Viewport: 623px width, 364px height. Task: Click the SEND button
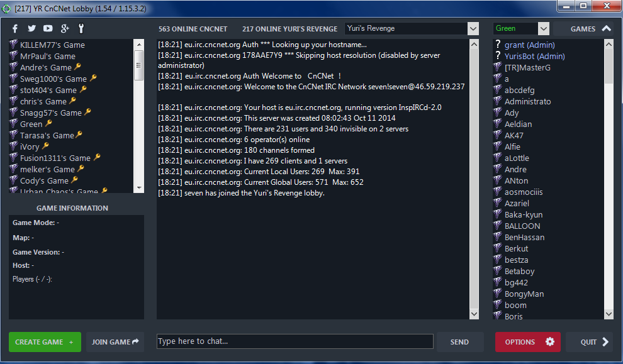click(460, 342)
